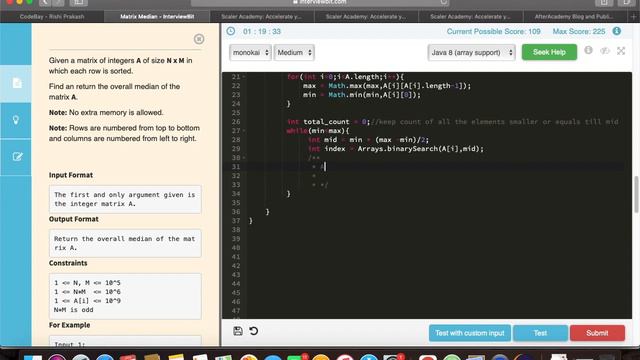This screenshot has height=360, width=640.
Task: Click the Arrays.binarySearch call on line 29
Action: point(420,149)
